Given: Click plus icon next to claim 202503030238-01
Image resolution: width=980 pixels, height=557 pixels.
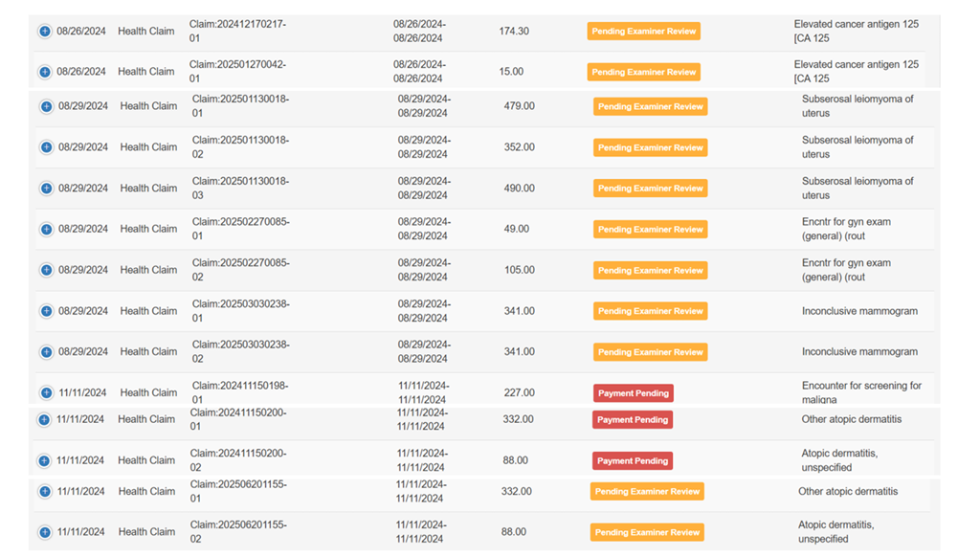Looking at the screenshot, I should [46, 311].
